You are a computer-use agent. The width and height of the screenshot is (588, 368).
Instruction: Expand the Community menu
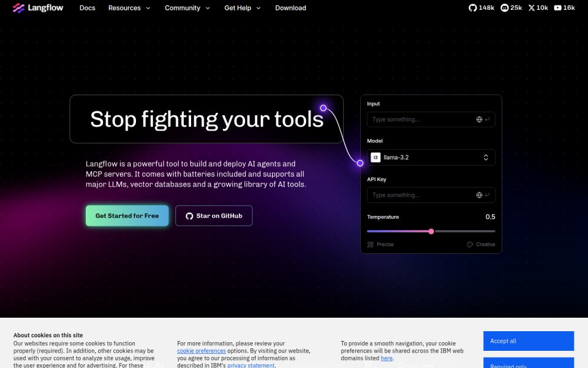click(187, 8)
